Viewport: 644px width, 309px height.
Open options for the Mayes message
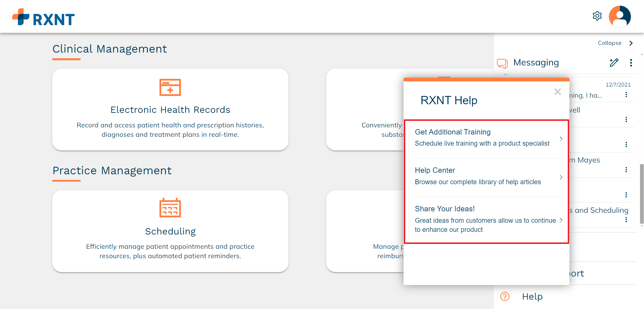626,170
